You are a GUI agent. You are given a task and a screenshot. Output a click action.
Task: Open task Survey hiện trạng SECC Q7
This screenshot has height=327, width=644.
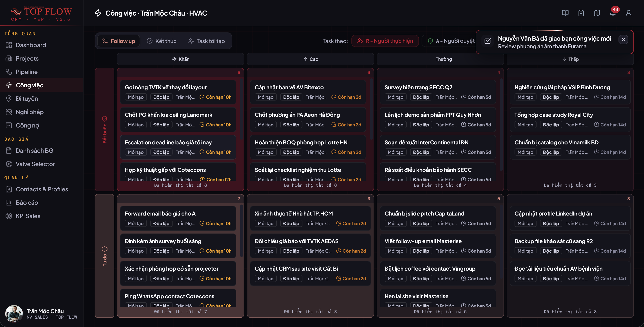(438, 92)
